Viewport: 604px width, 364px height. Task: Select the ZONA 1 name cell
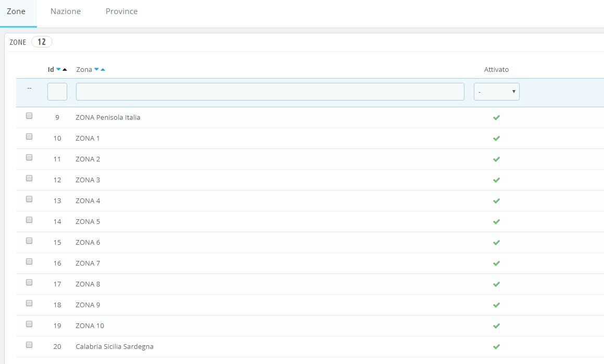pos(87,139)
